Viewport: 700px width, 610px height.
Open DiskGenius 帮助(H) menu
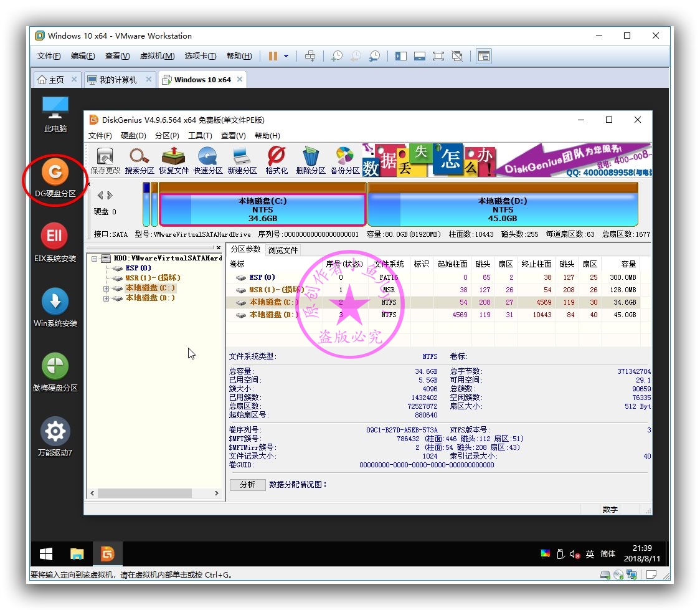tap(267, 135)
